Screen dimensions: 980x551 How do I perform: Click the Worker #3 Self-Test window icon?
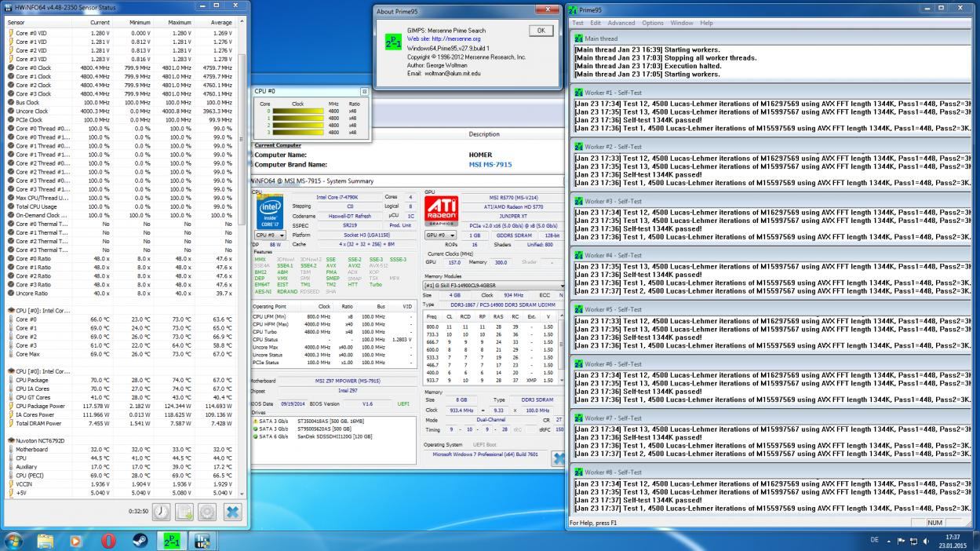[x=578, y=201]
